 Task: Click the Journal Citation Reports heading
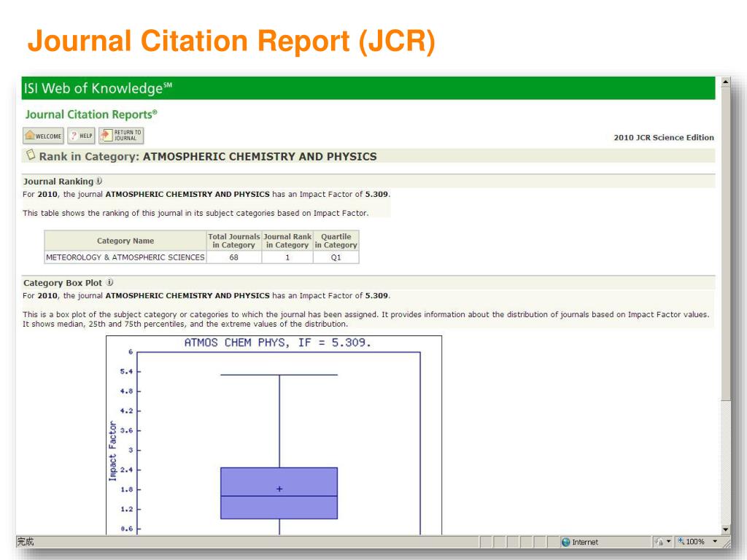coord(91,114)
